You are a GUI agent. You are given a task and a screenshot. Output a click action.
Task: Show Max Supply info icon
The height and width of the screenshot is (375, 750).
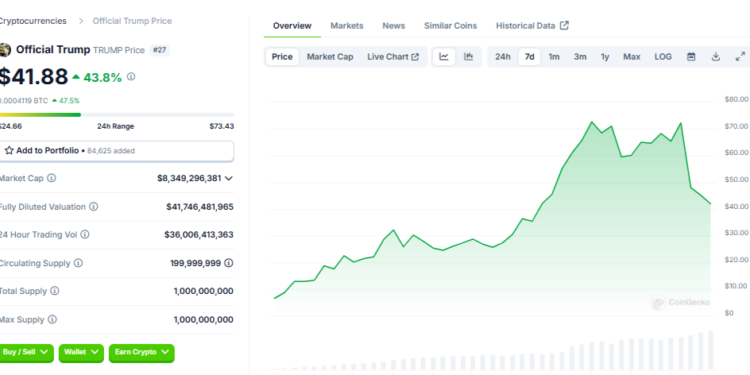coord(52,319)
